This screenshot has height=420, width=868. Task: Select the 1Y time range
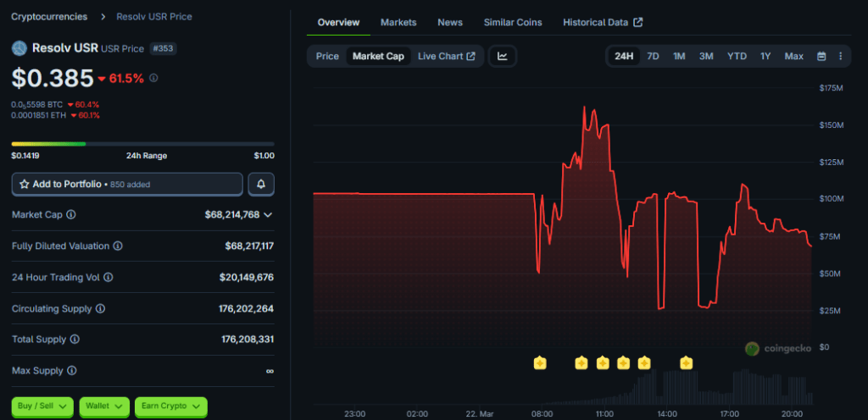(765, 57)
